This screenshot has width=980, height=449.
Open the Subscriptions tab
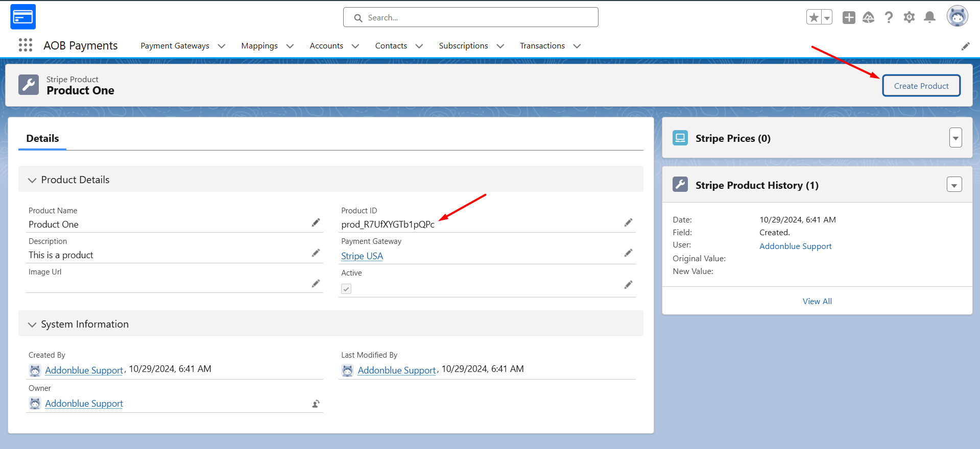click(463, 46)
